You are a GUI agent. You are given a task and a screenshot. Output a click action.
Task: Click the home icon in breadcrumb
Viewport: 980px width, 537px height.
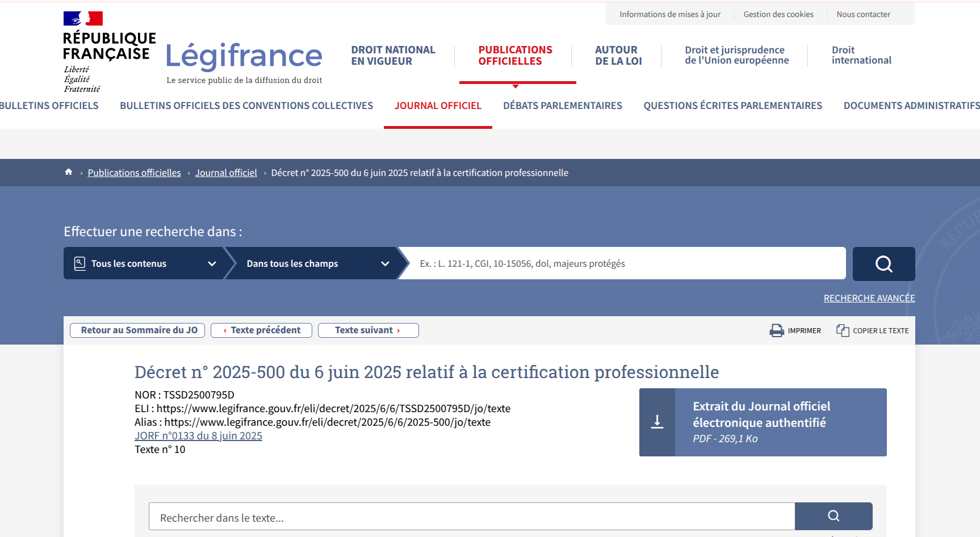[x=69, y=172]
